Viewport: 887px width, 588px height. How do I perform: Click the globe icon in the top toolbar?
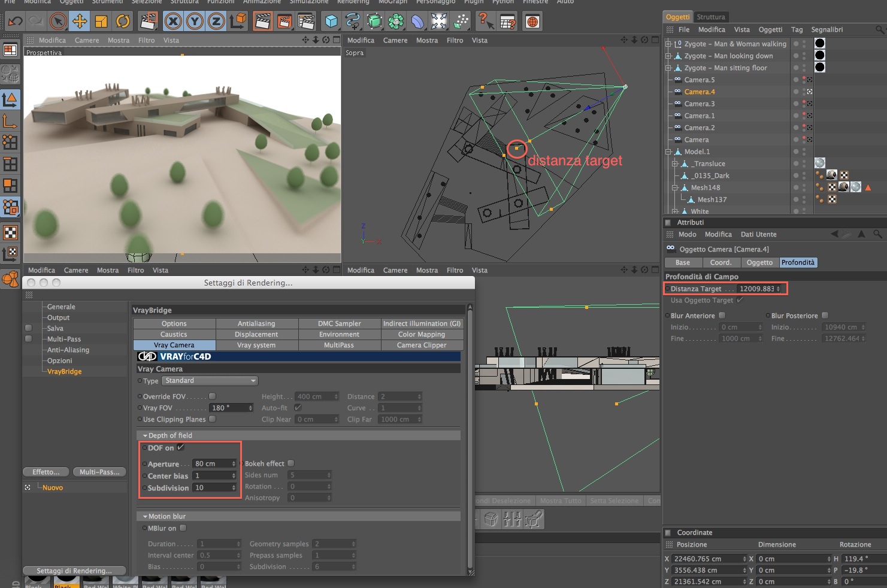(532, 22)
